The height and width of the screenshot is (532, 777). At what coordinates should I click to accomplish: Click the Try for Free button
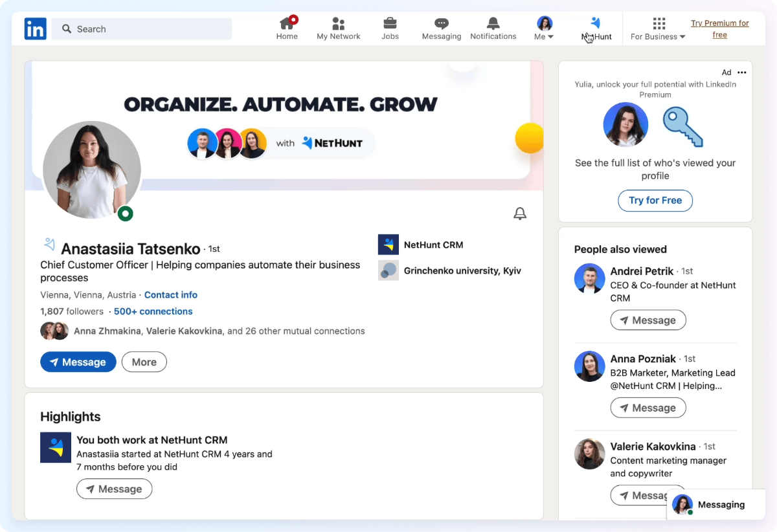(x=655, y=201)
